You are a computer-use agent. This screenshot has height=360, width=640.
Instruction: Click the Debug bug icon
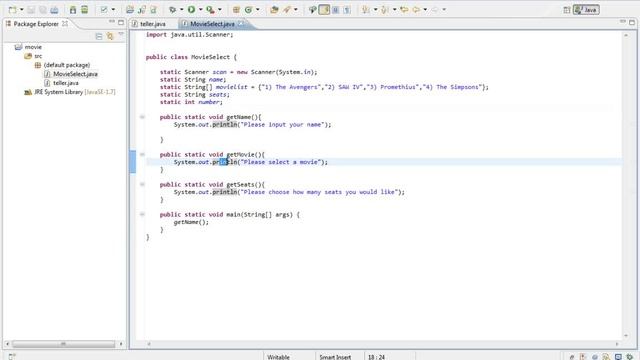pyautogui.click(x=173, y=9)
